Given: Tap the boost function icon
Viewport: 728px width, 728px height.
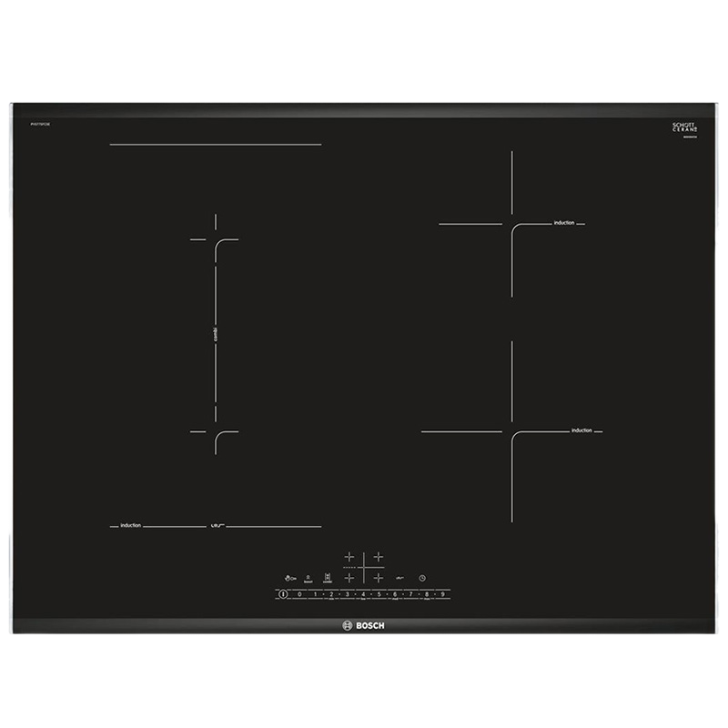Looking at the screenshot, I should click(308, 577).
